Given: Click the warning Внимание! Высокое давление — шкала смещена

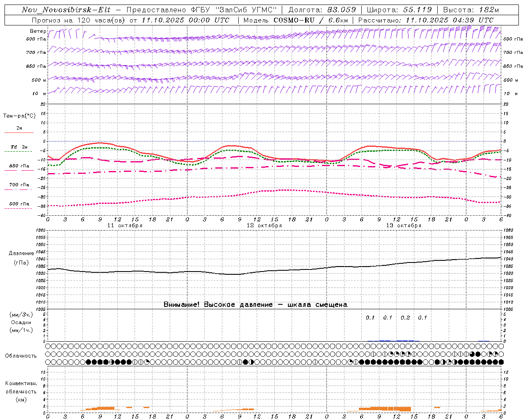Looking at the screenshot, I should [256, 305].
